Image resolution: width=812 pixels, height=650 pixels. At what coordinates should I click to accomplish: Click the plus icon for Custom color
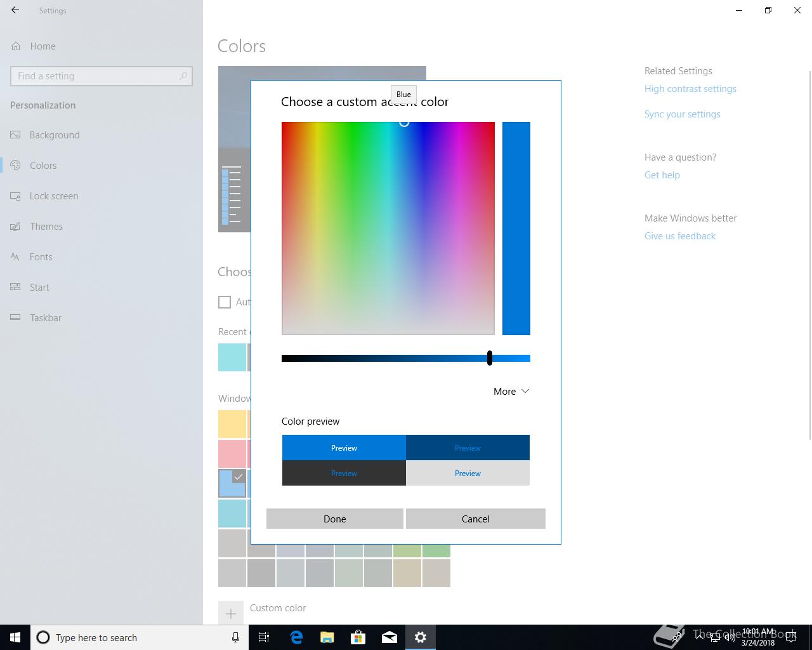tap(231, 614)
